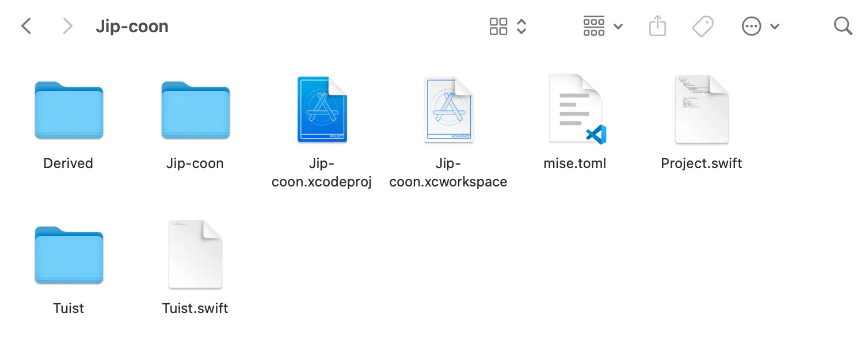This screenshot has width=868, height=351.
Task: Open the Tags editor icon
Action: click(x=703, y=26)
